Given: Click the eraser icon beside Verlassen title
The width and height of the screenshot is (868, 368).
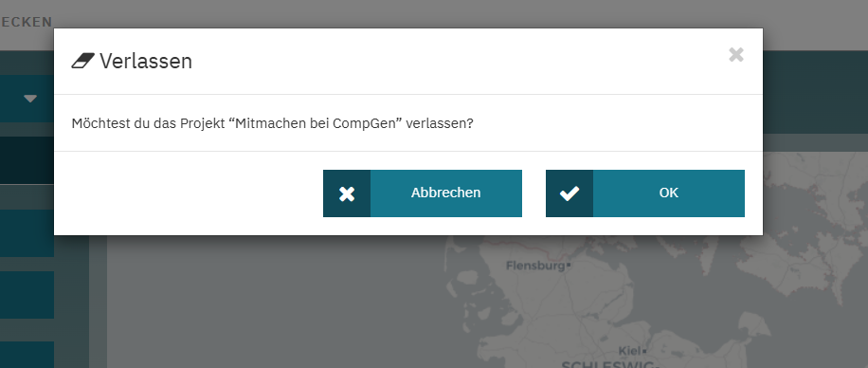Looking at the screenshot, I should (83, 61).
